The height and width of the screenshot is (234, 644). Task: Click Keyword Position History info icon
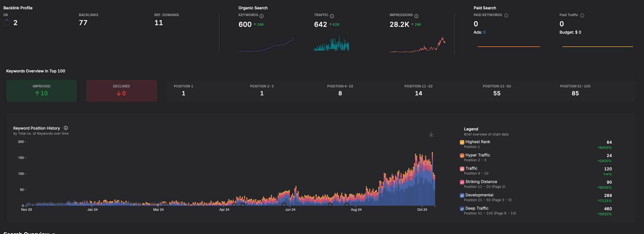pos(66,128)
